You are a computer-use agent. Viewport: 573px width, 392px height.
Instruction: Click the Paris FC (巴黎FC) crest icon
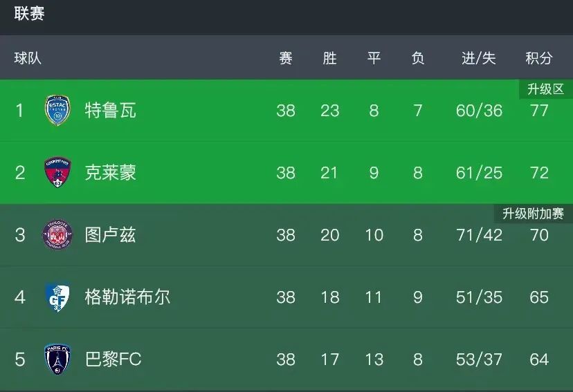pos(57,360)
